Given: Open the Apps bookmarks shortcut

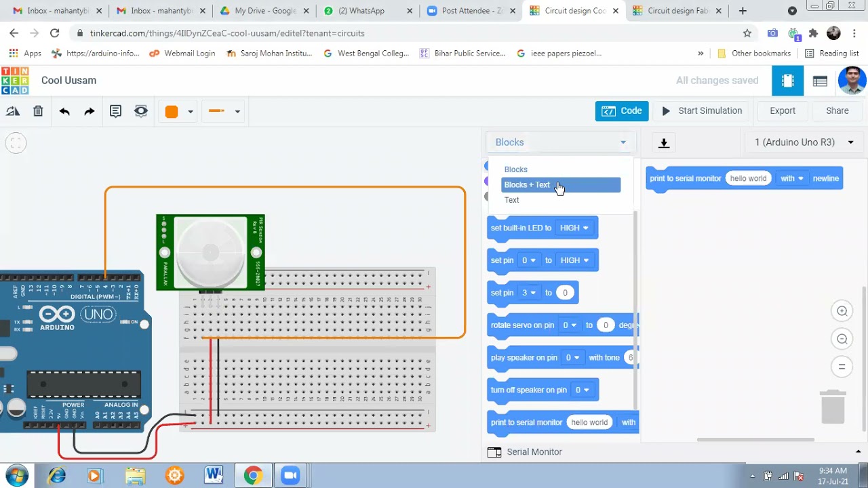Looking at the screenshot, I should pyautogui.click(x=25, y=54).
